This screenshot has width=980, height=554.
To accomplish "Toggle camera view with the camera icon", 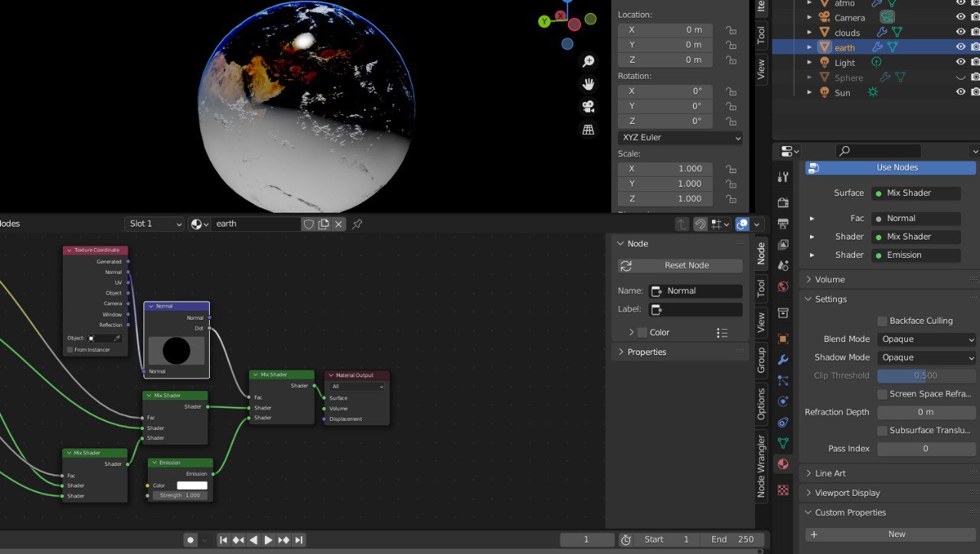I will 588,106.
